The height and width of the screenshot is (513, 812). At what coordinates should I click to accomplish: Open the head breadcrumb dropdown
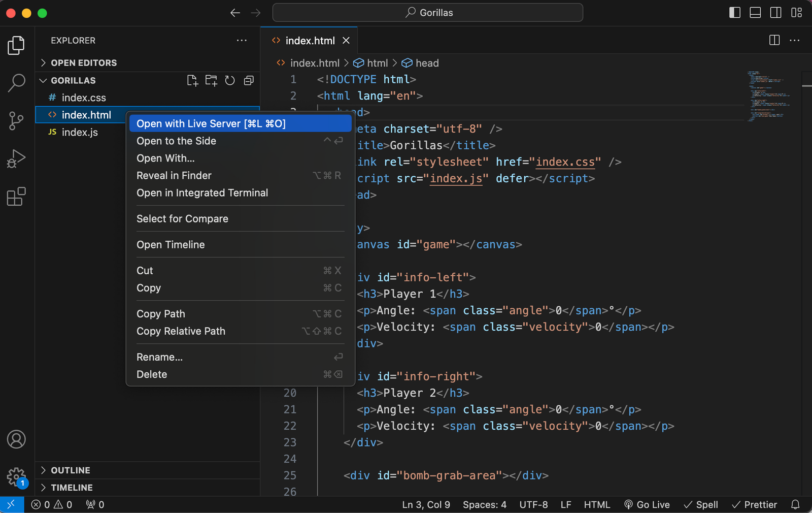pyautogui.click(x=420, y=63)
